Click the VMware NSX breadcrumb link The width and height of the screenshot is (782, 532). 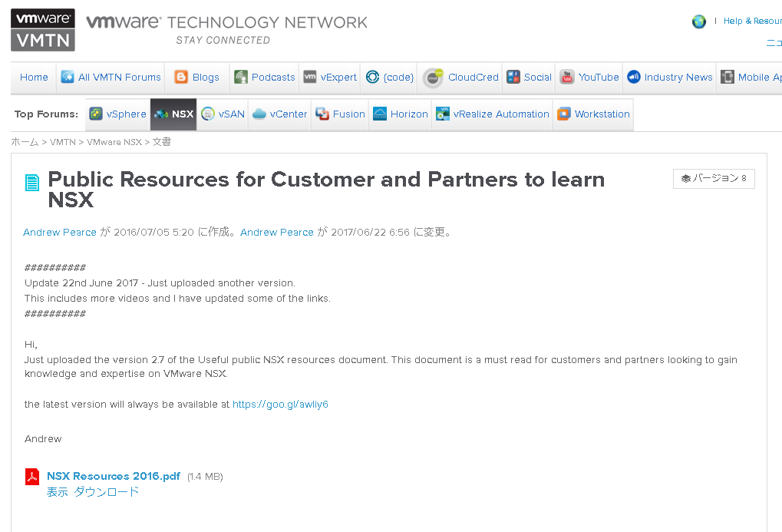[114, 142]
